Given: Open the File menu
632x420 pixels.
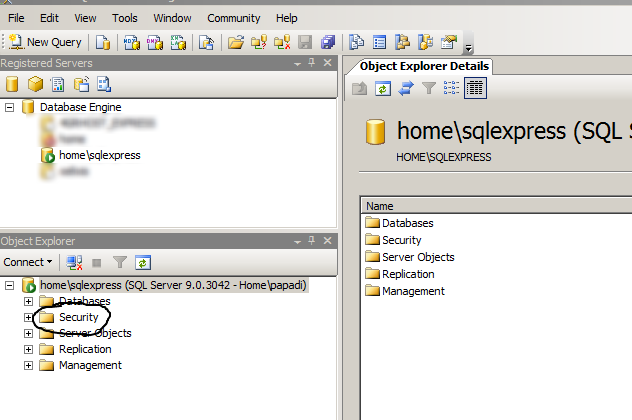Looking at the screenshot, I should pos(16,18).
